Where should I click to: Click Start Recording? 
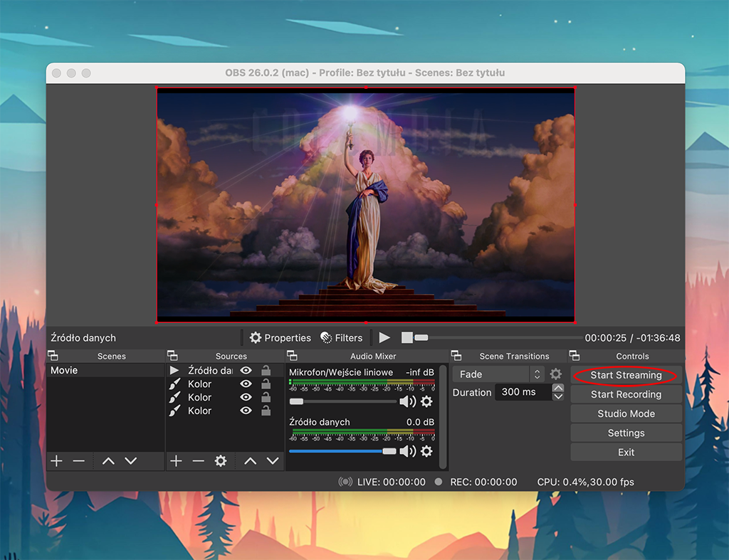[626, 394]
